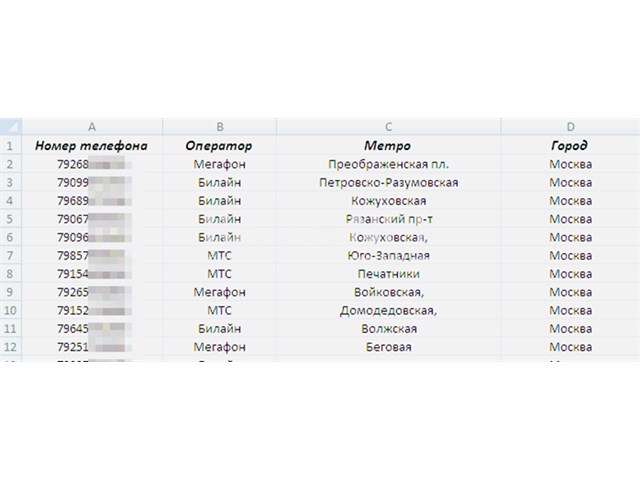This screenshot has width=640, height=480.
Task: Select cell containing Петровско-Разумовская
Action: pos(389,182)
